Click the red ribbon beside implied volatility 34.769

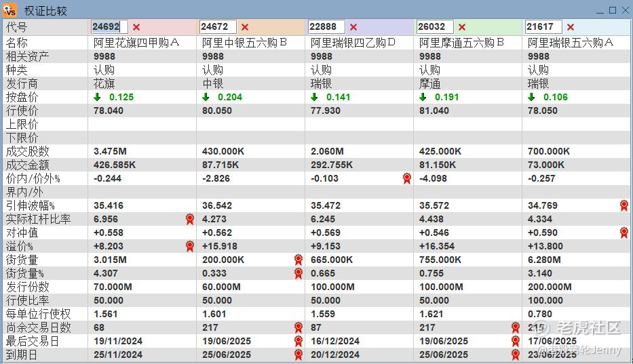click(624, 205)
